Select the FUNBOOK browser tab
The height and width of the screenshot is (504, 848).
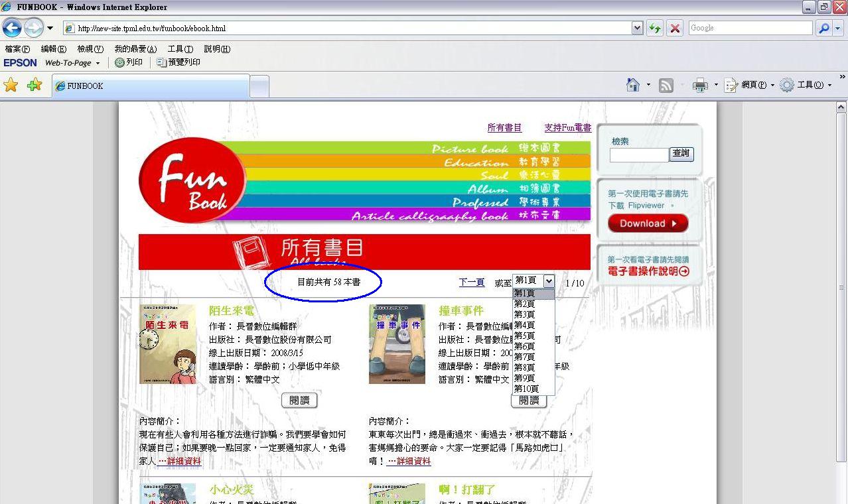coord(151,86)
